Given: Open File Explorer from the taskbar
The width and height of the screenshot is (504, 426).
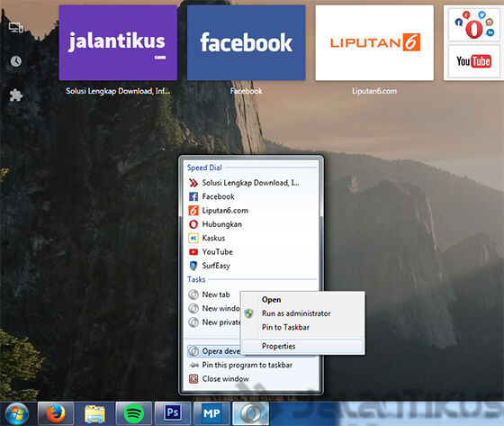Looking at the screenshot, I should pos(94,413).
